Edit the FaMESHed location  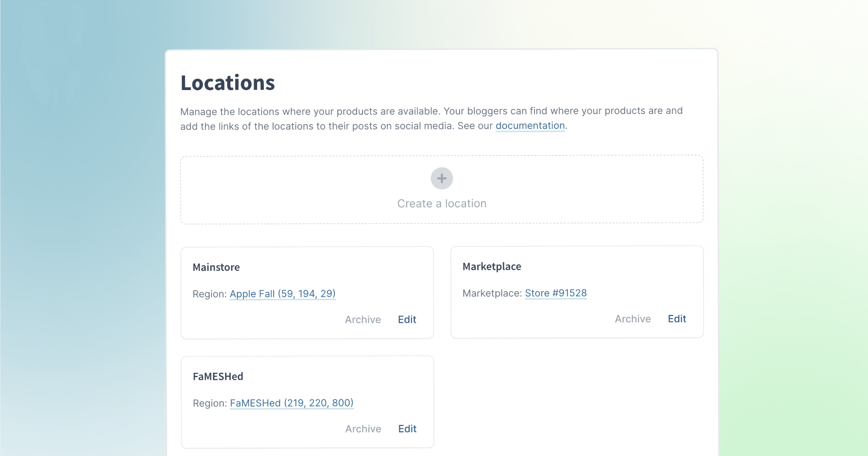pyautogui.click(x=407, y=429)
